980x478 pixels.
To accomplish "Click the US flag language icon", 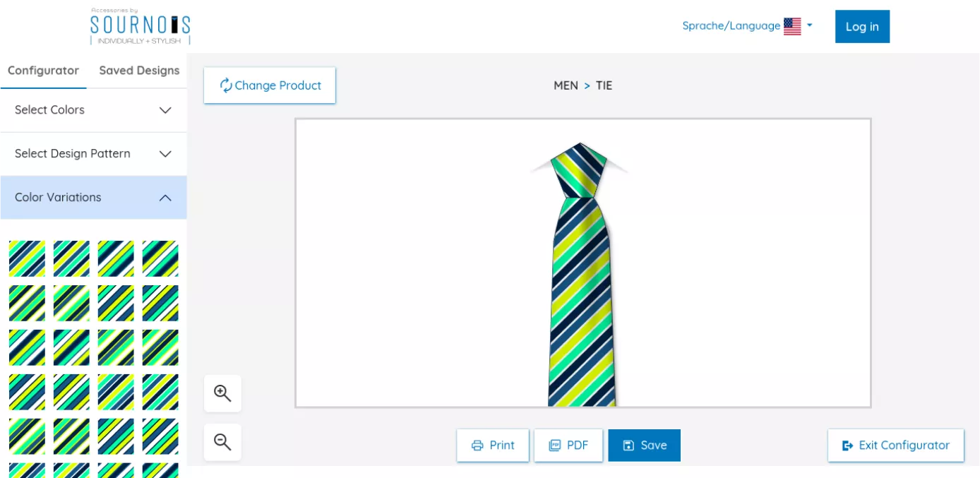I will [x=792, y=27].
